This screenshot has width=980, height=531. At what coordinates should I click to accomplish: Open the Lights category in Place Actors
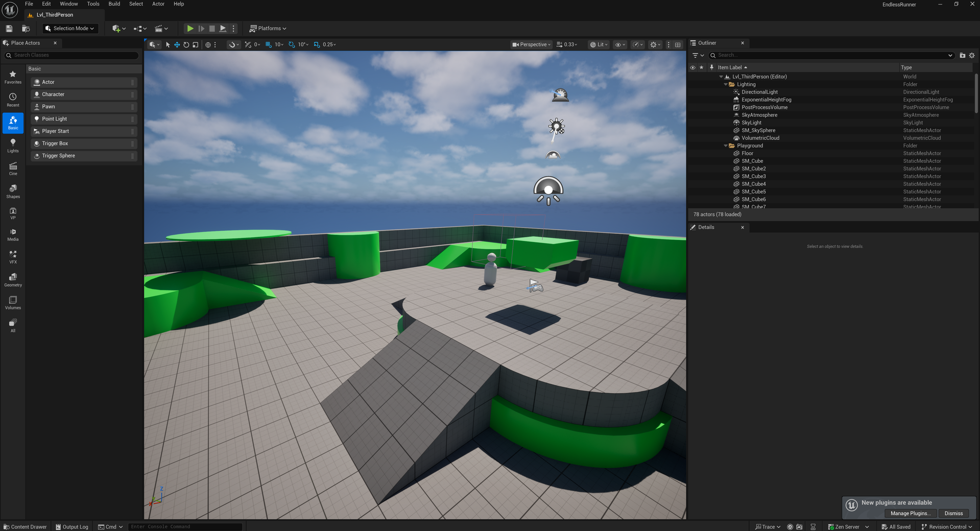(x=13, y=146)
